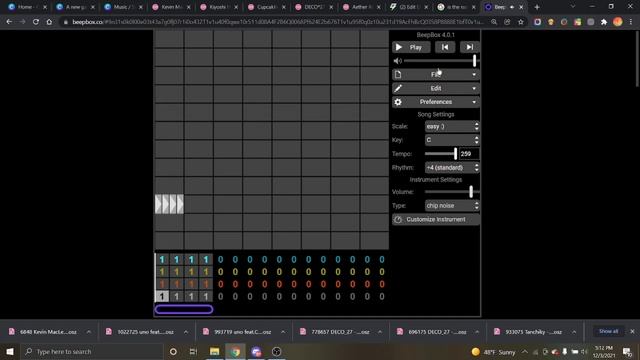The height and width of the screenshot is (360, 640).
Task: Click the speaker volume icon in BeepBox
Action: [397, 61]
